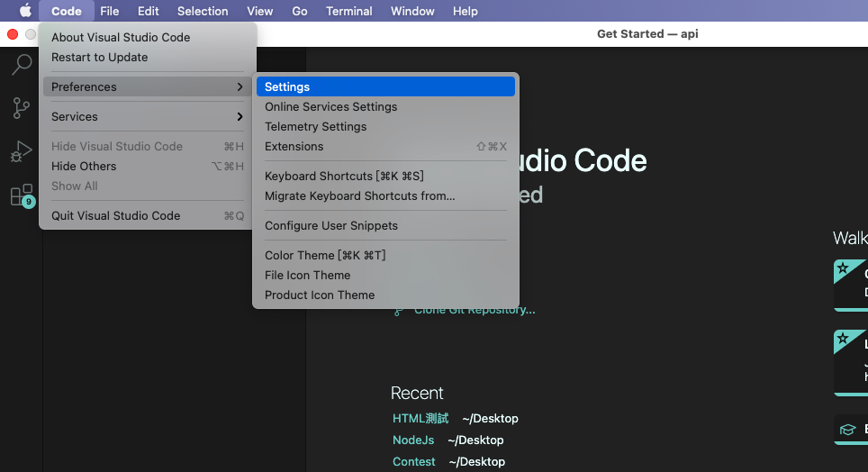Image resolution: width=868 pixels, height=472 pixels.
Task: Click the Recent section heading
Action: [417, 393]
